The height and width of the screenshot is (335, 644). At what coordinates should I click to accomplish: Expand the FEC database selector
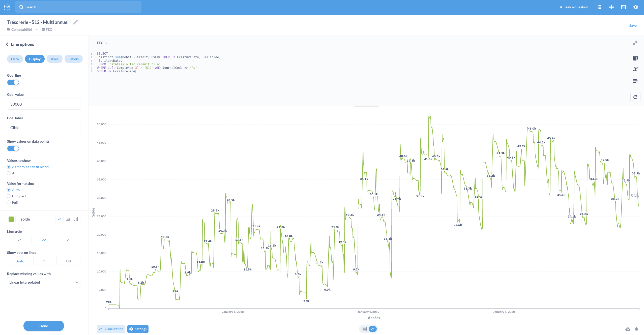pos(102,43)
